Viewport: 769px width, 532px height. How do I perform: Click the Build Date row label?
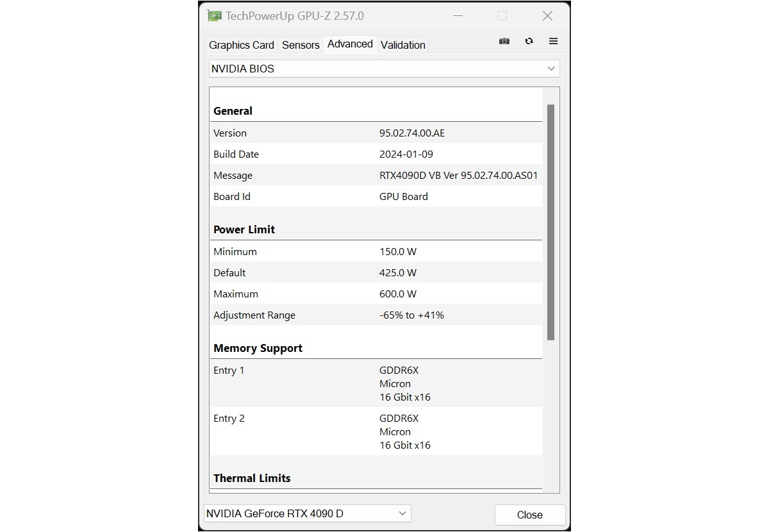click(236, 154)
